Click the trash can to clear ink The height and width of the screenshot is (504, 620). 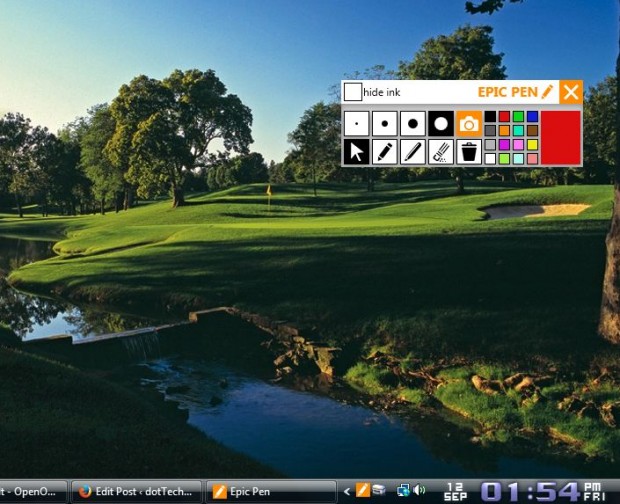pyautogui.click(x=469, y=151)
